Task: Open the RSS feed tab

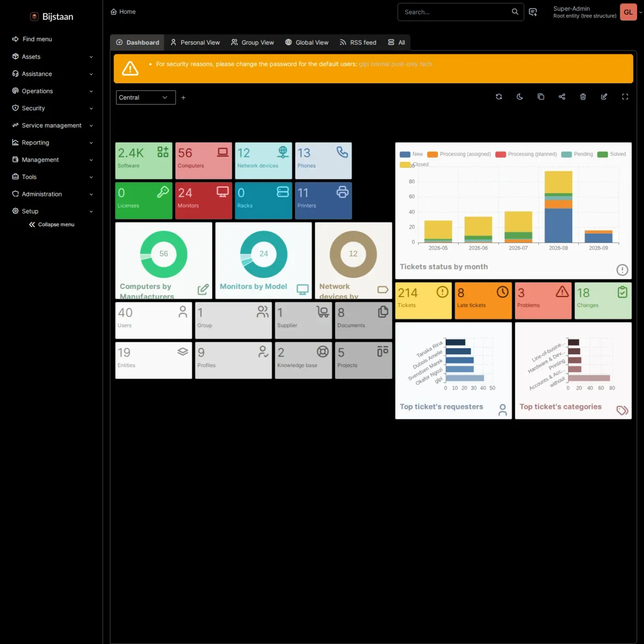Action: (358, 42)
